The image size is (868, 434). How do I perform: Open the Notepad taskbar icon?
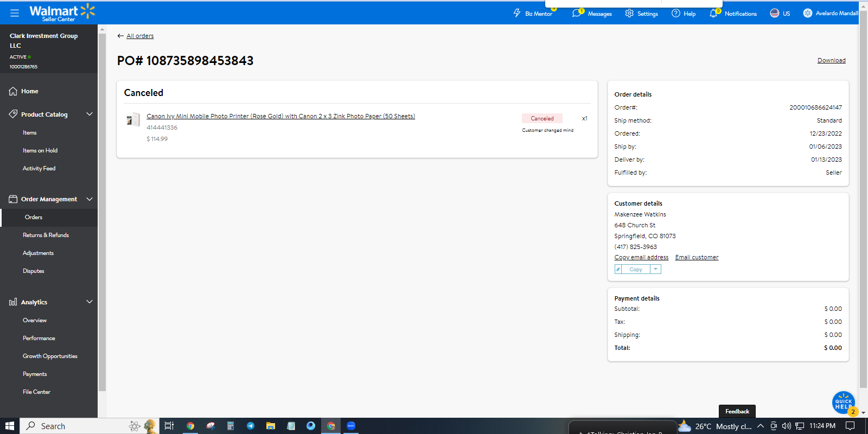pos(291,426)
